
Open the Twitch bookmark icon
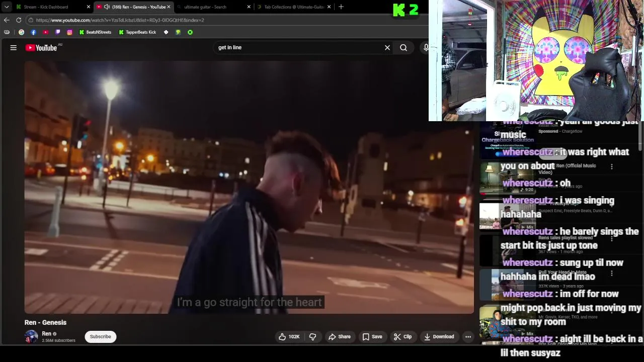[57, 32]
